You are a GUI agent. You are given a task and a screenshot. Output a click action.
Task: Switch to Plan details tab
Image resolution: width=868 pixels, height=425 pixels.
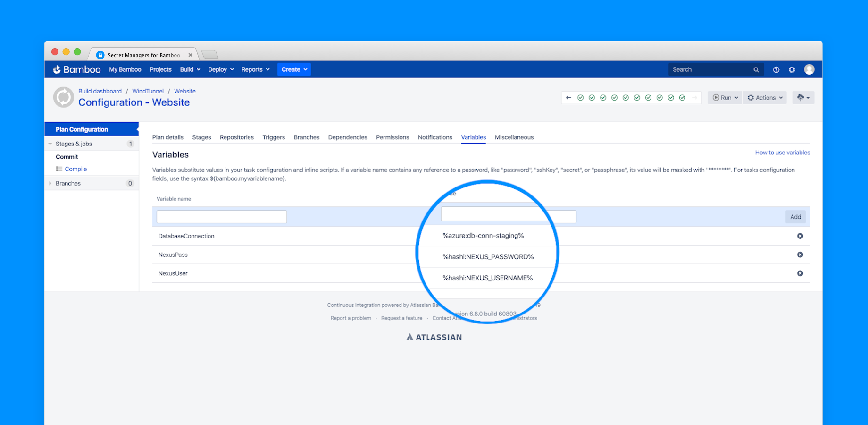point(167,137)
